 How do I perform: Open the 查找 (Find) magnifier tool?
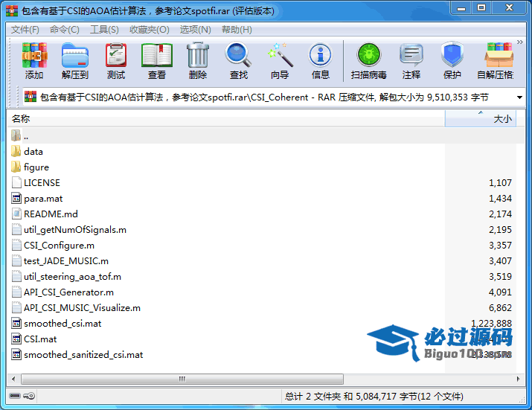pos(239,61)
